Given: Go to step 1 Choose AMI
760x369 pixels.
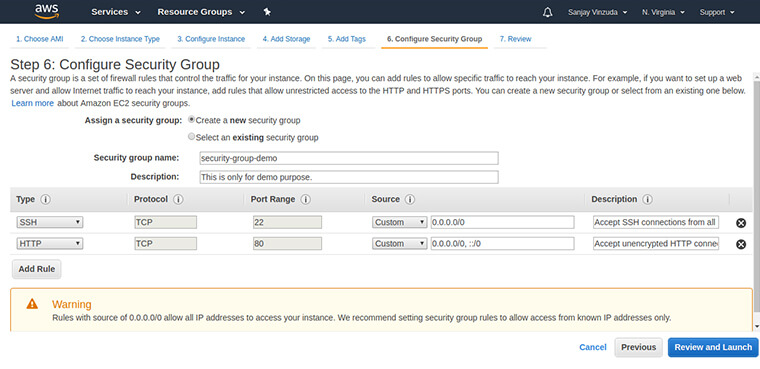Looking at the screenshot, I should (40, 39).
